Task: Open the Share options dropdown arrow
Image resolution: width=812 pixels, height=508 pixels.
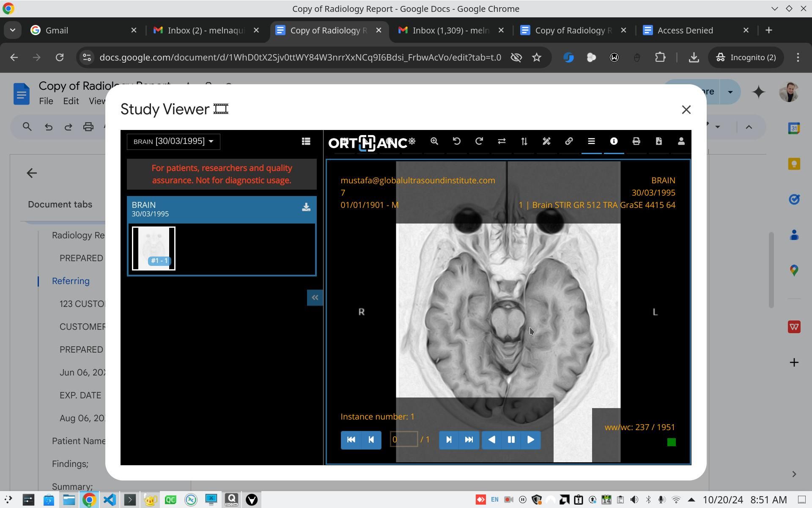Action: click(x=730, y=92)
